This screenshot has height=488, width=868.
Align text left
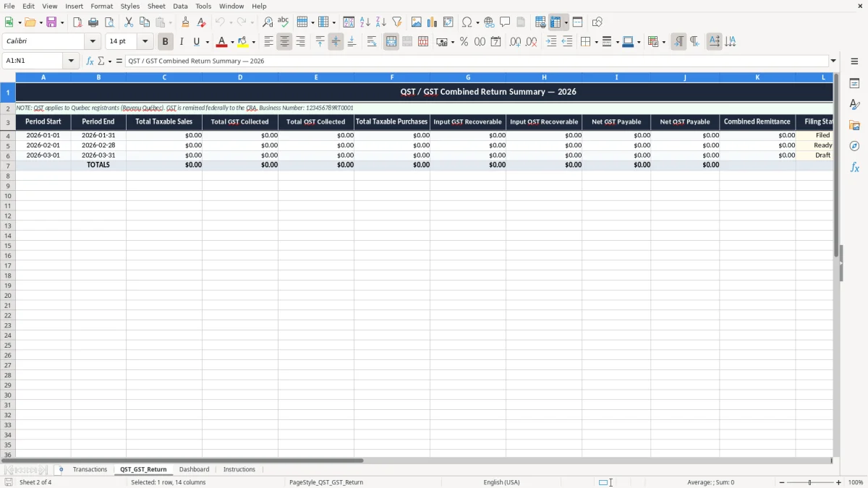pyautogui.click(x=269, y=42)
